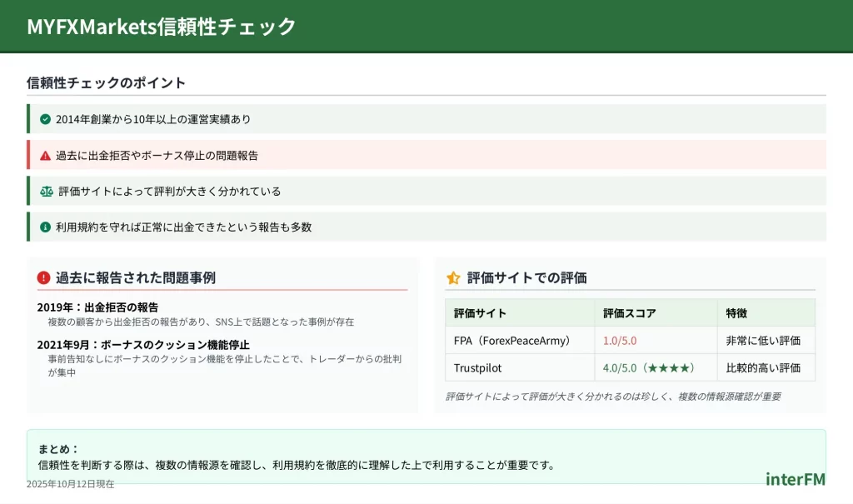Click the 信頼性チェックのポイント section heading
Image resolution: width=853 pixels, height=504 pixels.
pos(106,82)
